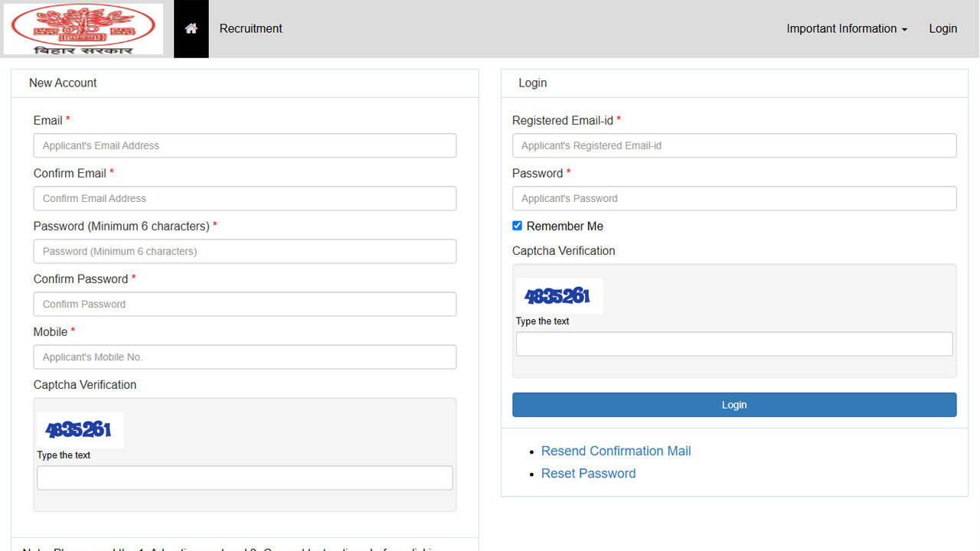The width and height of the screenshot is (980, 551).
Task: Open the Login link in top navbar
Action: 942,28
